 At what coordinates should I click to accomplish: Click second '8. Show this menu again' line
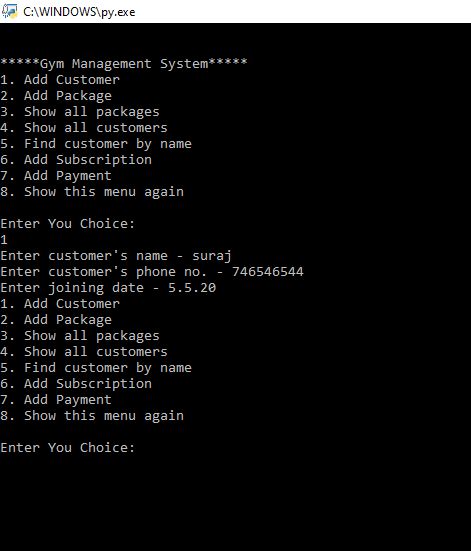coord(92,416)
